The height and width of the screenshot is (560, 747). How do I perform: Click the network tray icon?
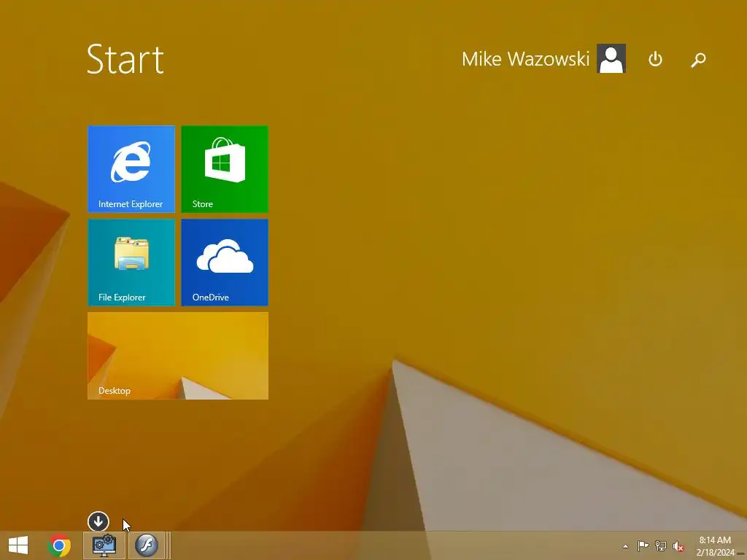(660, 545)
